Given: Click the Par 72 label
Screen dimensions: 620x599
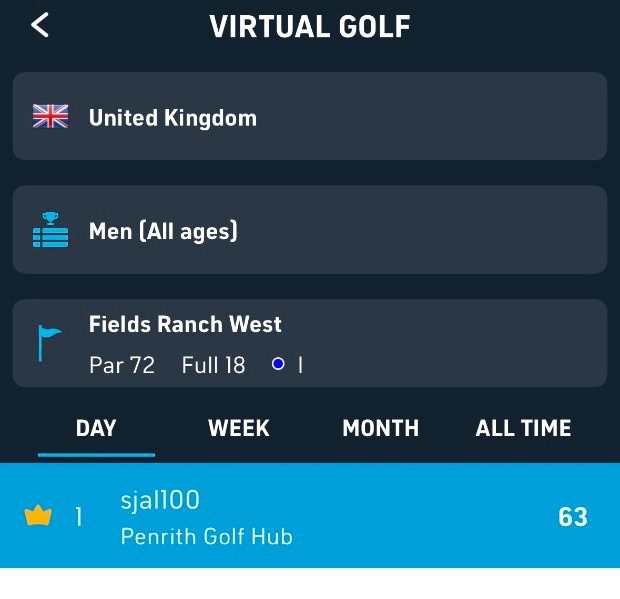Looking at the screenshot, I should tap(122, 365).
